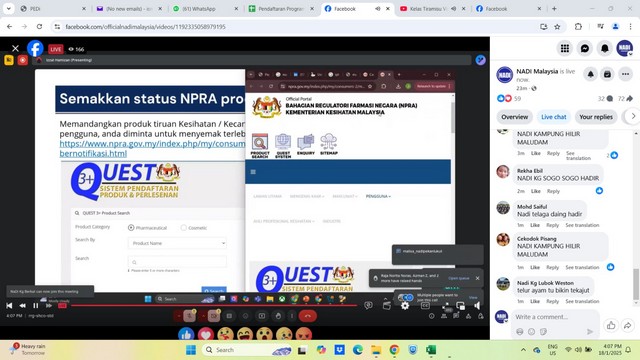The image size is (640, 360).
Task: Open the NADI account profile menu
Action: pyautogui.click(x=625, y=49)
